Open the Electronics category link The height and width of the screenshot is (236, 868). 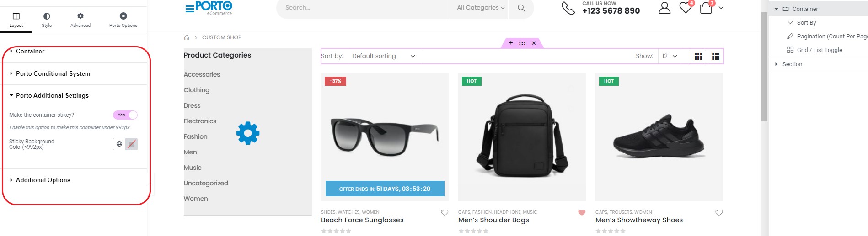(200, 121)
